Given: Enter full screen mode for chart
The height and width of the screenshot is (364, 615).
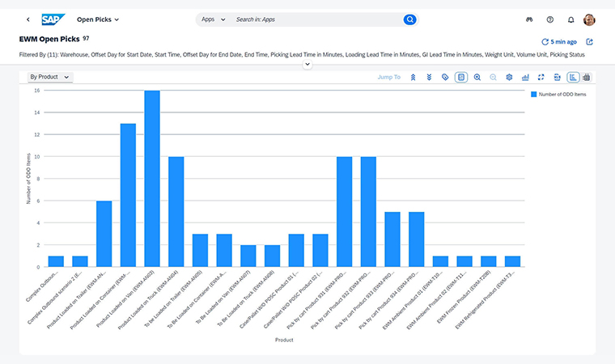Looking at the screenshot, I should 541,78.
